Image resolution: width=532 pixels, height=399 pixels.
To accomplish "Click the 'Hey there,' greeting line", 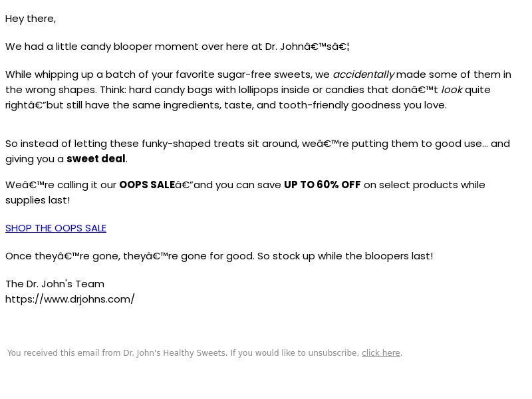I will tap(31, 19).
